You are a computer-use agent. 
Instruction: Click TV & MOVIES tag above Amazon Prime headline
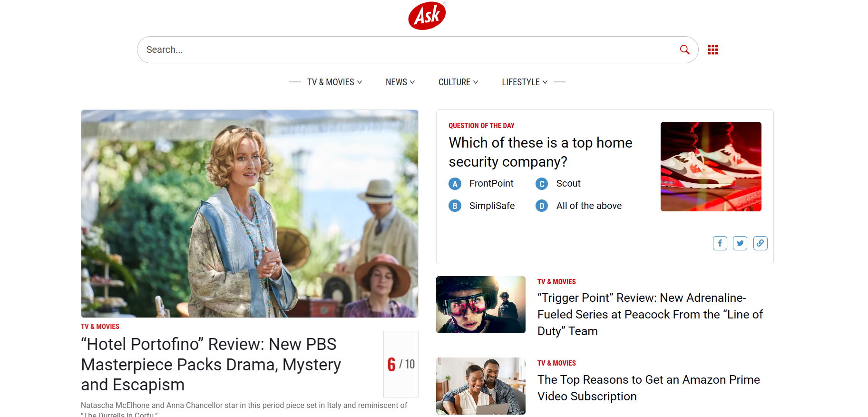pos(556,363)
